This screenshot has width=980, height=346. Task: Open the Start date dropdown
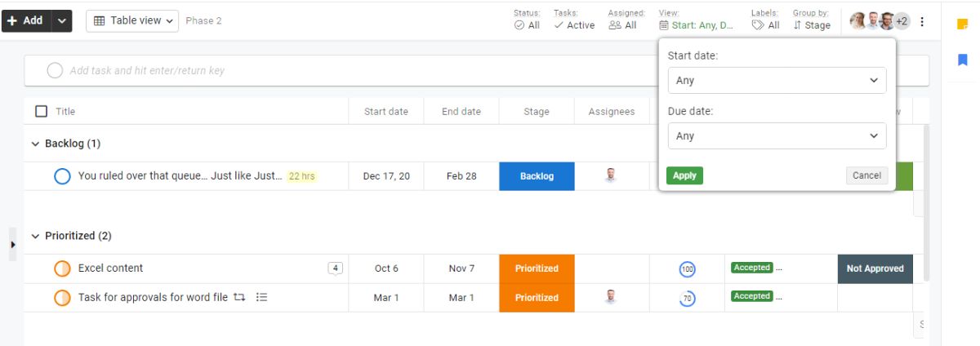[x=777, y=81]
